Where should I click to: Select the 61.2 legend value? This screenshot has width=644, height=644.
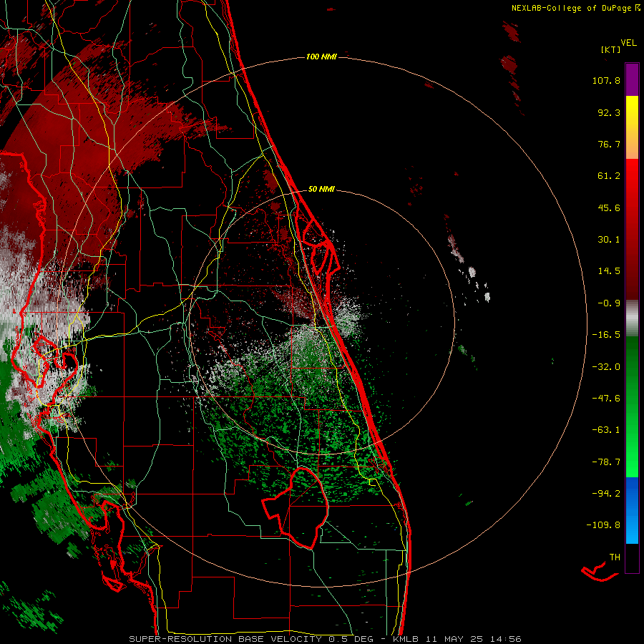[x=609, y=176]
